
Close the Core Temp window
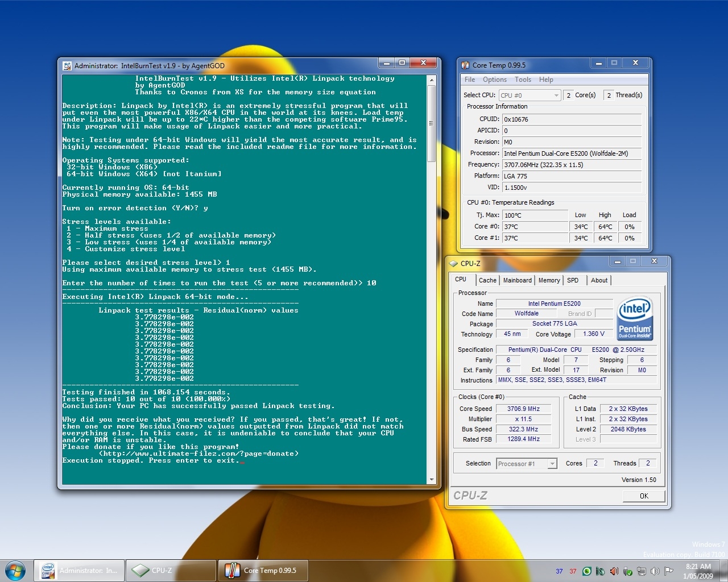point(635,63)
